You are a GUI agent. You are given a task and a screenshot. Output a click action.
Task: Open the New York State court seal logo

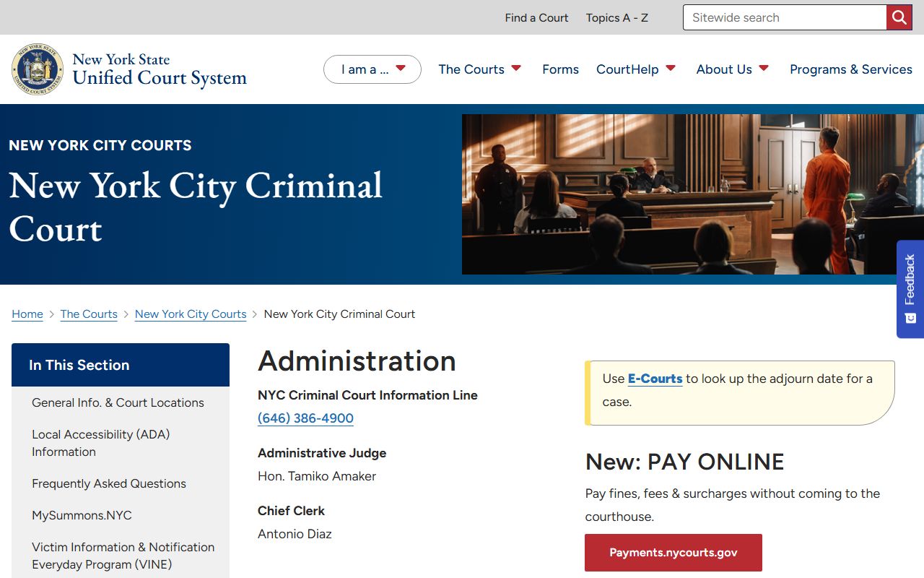tap(38, 69)
